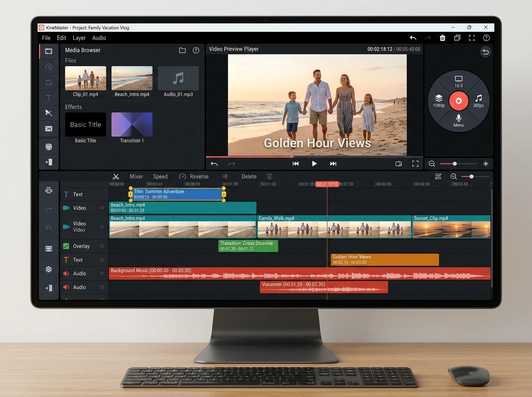The width and height of the screenshot is (532, 397).
Task: Undo using the top toolbar arrow
Action: click(x=413, y=38)
